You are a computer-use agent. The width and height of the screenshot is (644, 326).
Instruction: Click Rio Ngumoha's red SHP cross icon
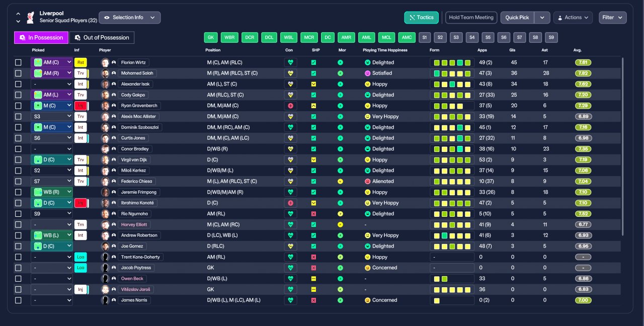pos(313,214)
